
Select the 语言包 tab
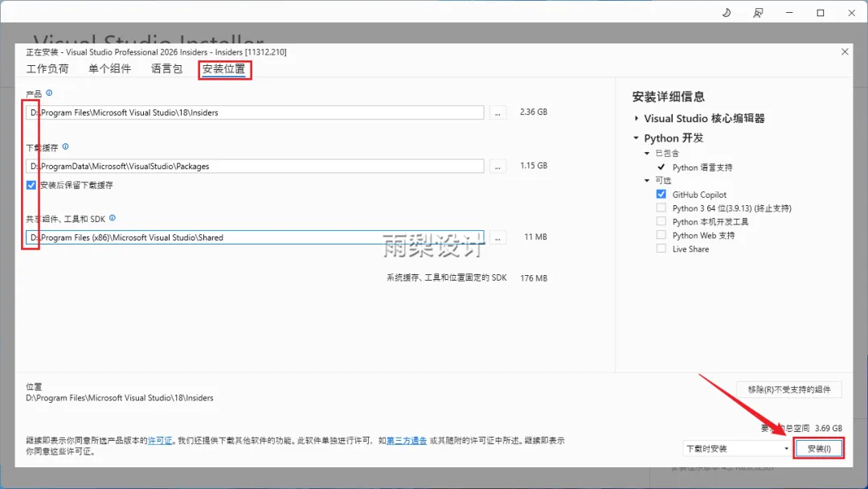[x=166, y=68]
